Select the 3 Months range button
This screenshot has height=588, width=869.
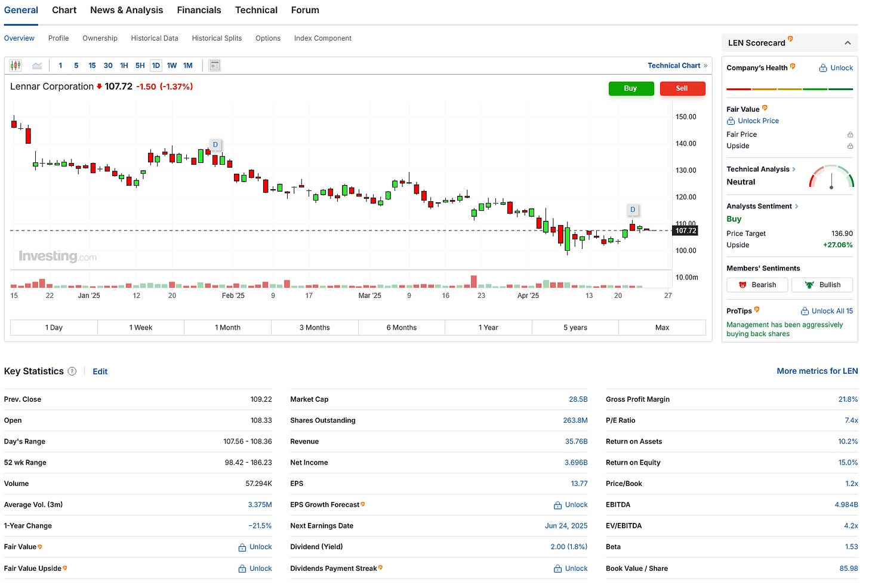(315, 328)
